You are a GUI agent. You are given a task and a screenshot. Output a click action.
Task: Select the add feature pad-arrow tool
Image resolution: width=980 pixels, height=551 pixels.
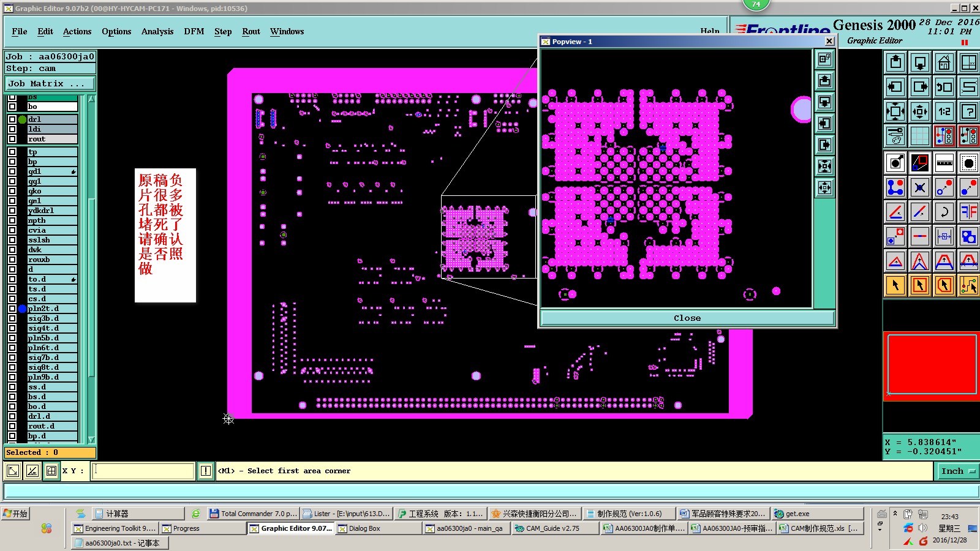pos(895,163)
